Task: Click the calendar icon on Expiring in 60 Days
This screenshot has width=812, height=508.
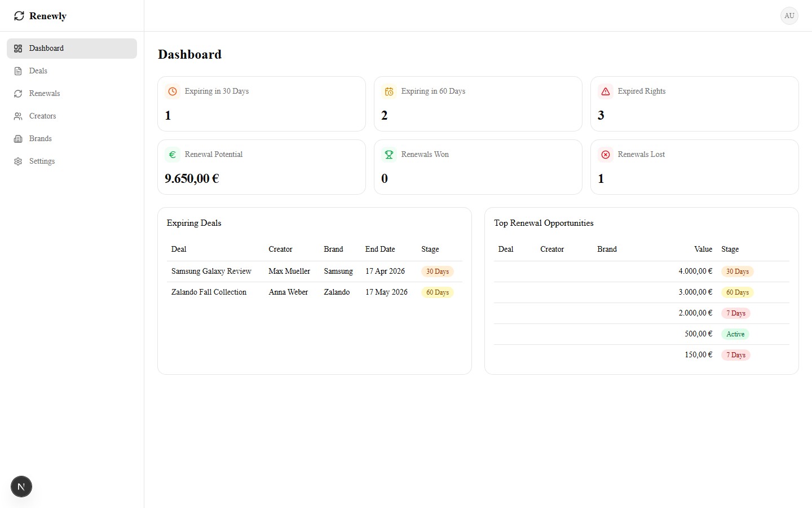Action: pos(389,91)
